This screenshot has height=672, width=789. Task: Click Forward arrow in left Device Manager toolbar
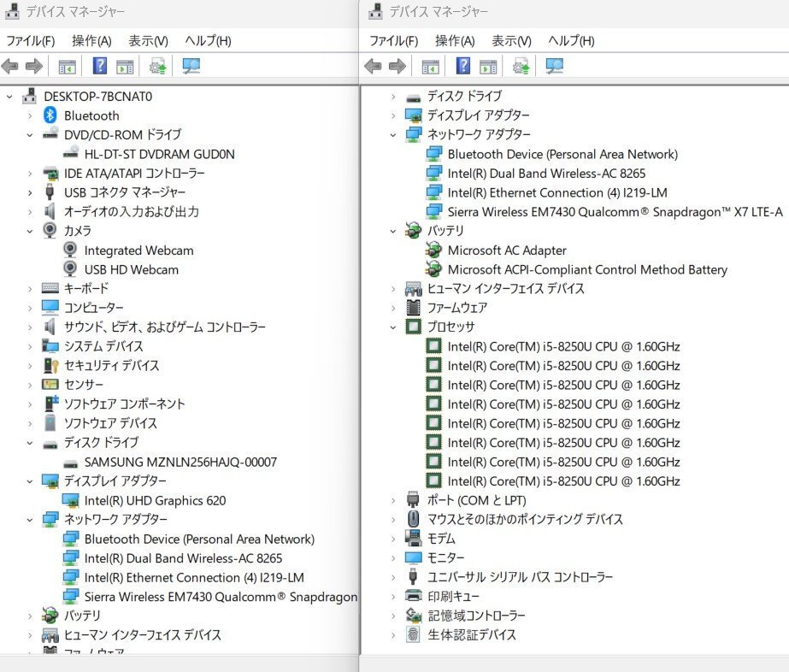pos(33,66)
